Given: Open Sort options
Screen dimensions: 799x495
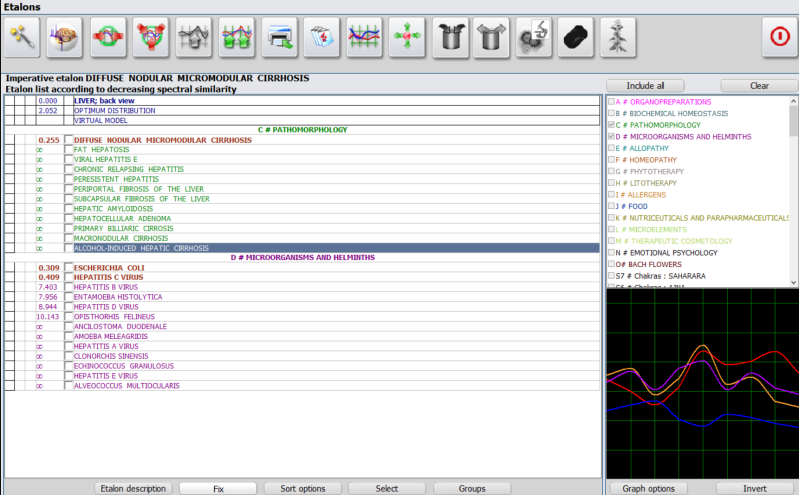Looking at the screenshot, I should [301, 488].
